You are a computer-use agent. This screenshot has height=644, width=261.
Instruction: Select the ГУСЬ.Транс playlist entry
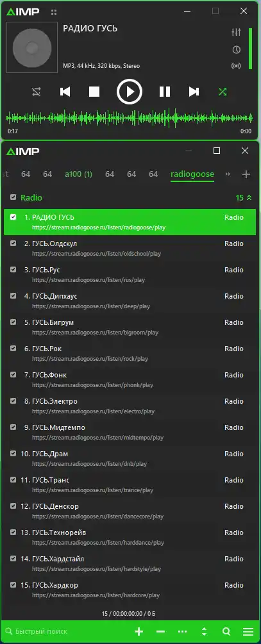[x=130, y=484]
